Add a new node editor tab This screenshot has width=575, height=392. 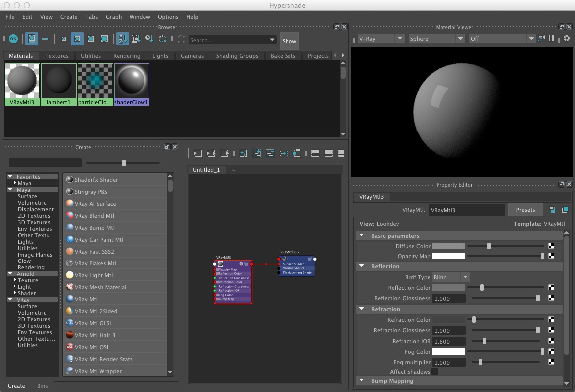point(234,170)
